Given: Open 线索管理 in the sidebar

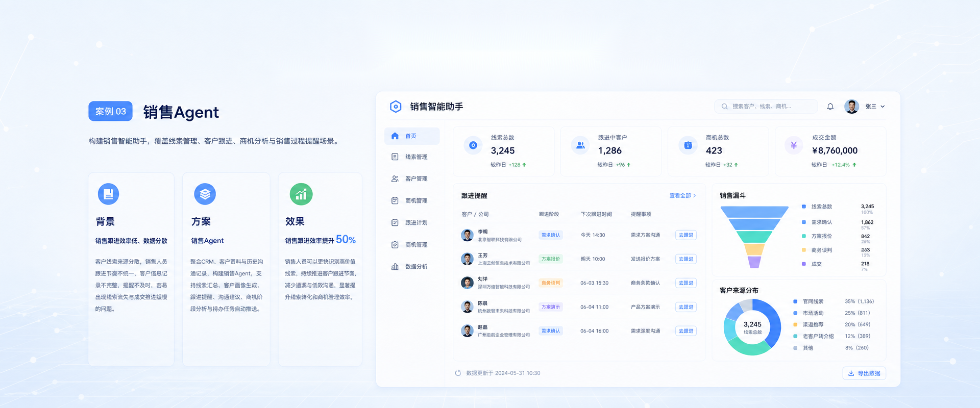Looking at the screenshot, I should pyautogui.click(x=412, y=157).
